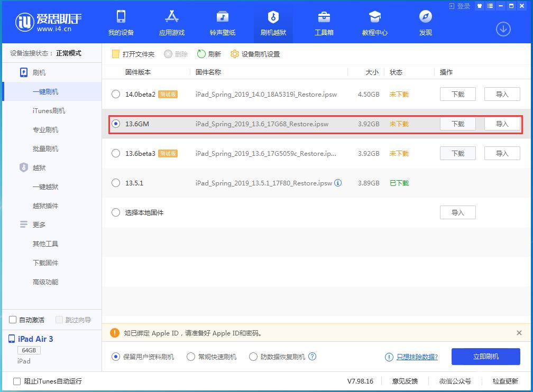Viewport: 533px width, 392px height.
Task: Click the download arrow icon top right
Action: click(503, 28)
